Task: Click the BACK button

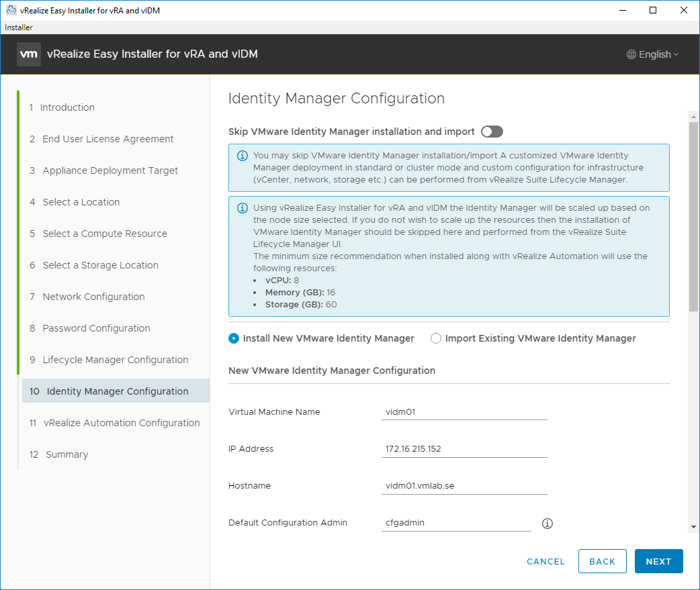Action: 602,561
